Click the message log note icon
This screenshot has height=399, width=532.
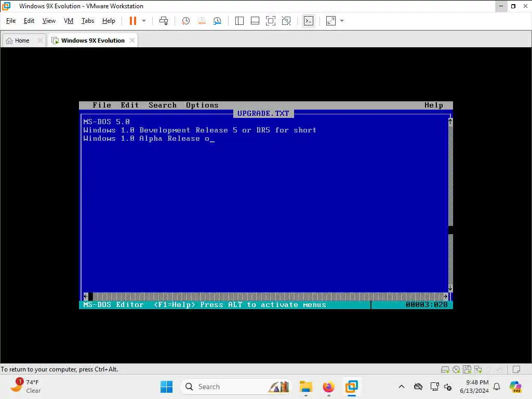pyautogui.click(x=516, y=369)
